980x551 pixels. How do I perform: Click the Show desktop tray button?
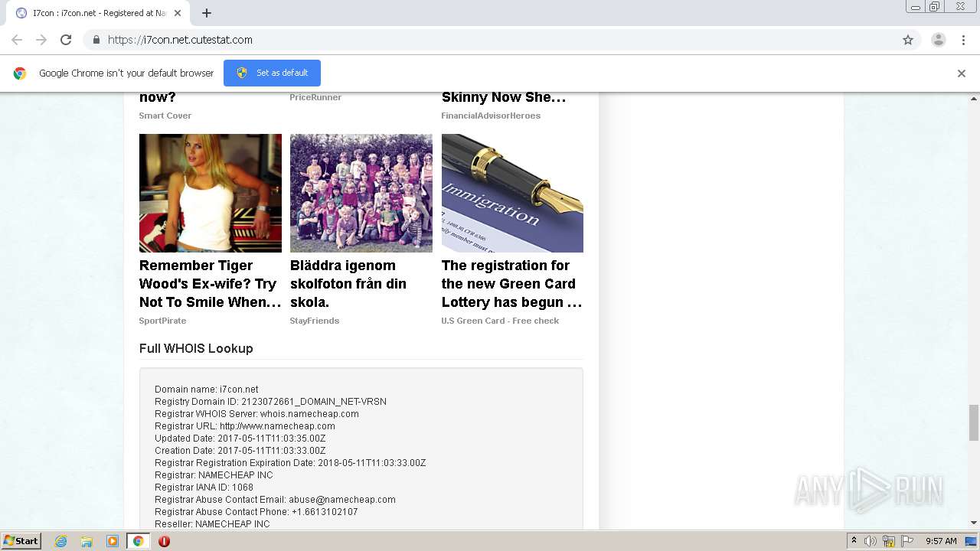pos(972,541)
